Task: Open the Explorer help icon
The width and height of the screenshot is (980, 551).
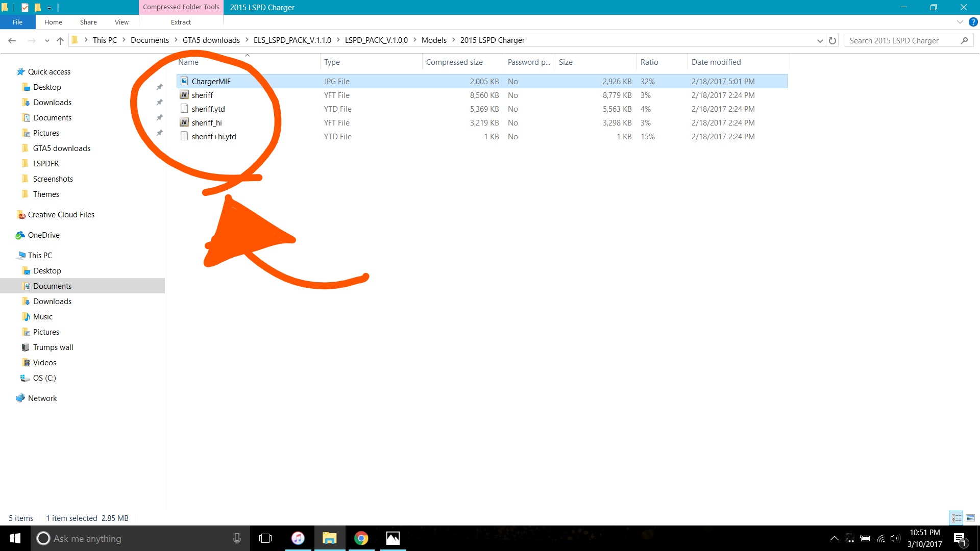Action: click(x=973, y=22)
